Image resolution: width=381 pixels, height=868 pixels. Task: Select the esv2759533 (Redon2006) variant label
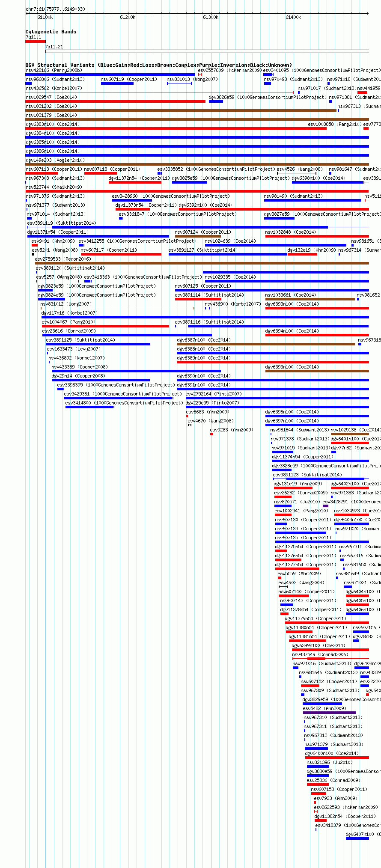(x=63, y=259)
